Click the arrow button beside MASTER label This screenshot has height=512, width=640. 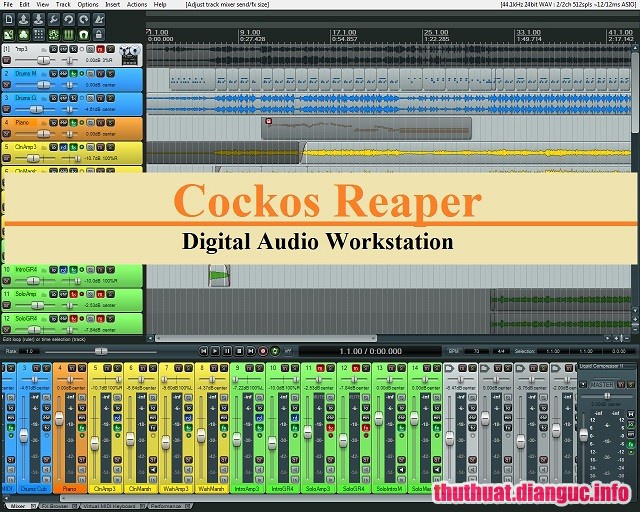583,385
